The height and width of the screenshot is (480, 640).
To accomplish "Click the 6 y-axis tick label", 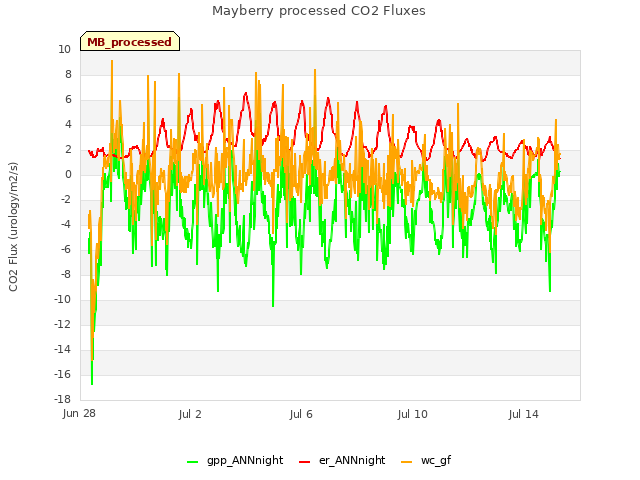I will click(68, 99).
